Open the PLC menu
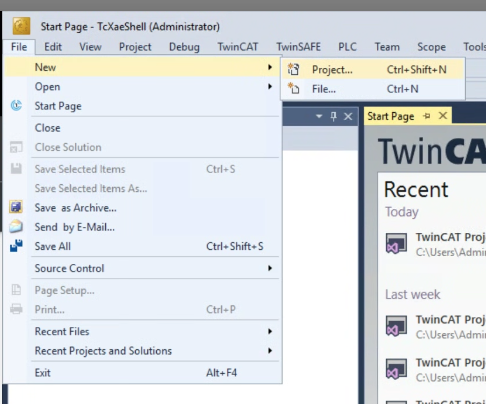The width and height of the screenshot is (486, 404). 347,47
